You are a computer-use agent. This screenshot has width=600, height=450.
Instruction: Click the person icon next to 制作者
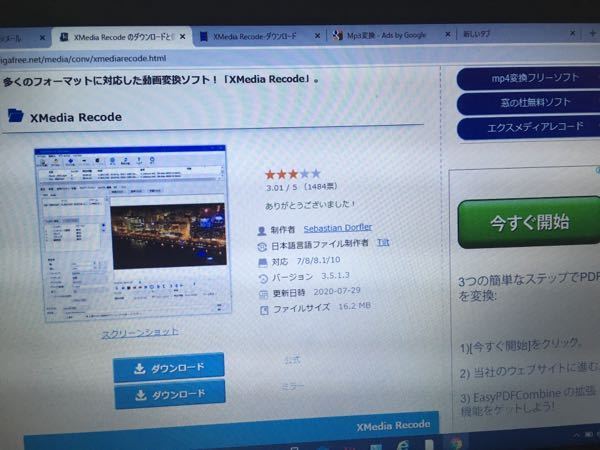(x=262, y=231)
